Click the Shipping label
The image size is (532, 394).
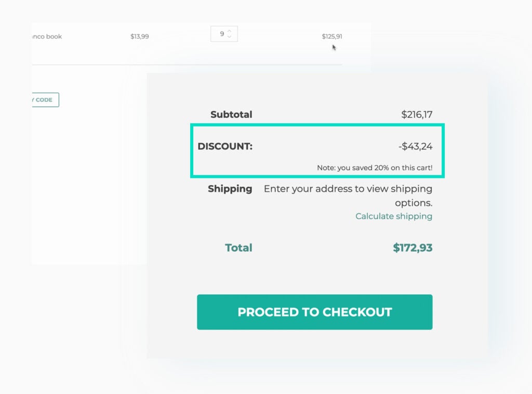(230, 188)
